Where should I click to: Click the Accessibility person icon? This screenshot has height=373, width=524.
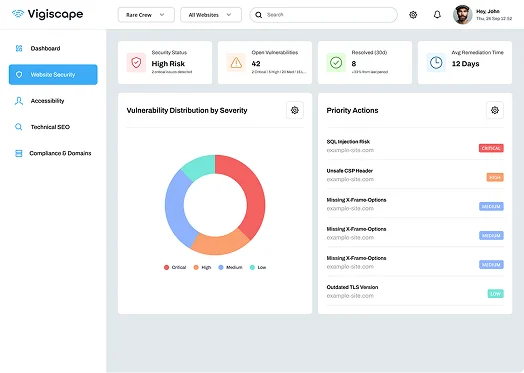(x=19, y=101)
